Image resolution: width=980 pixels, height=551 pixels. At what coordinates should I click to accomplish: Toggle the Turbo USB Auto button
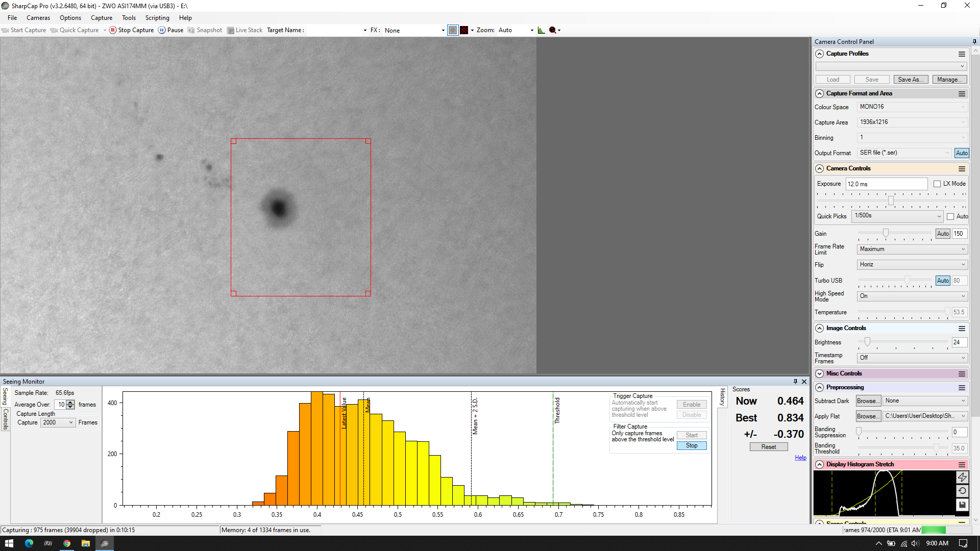point(943,281)
